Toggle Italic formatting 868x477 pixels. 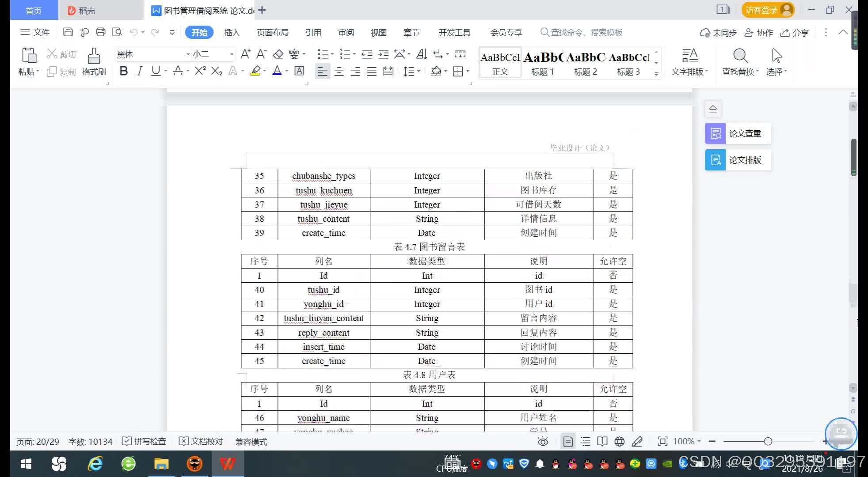point(140,71)
